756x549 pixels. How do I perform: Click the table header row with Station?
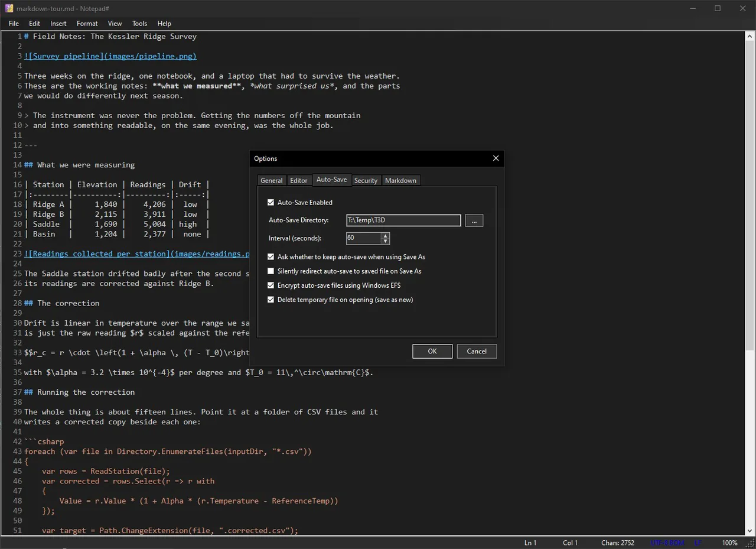pyautogui.click(x=117, y=184)
